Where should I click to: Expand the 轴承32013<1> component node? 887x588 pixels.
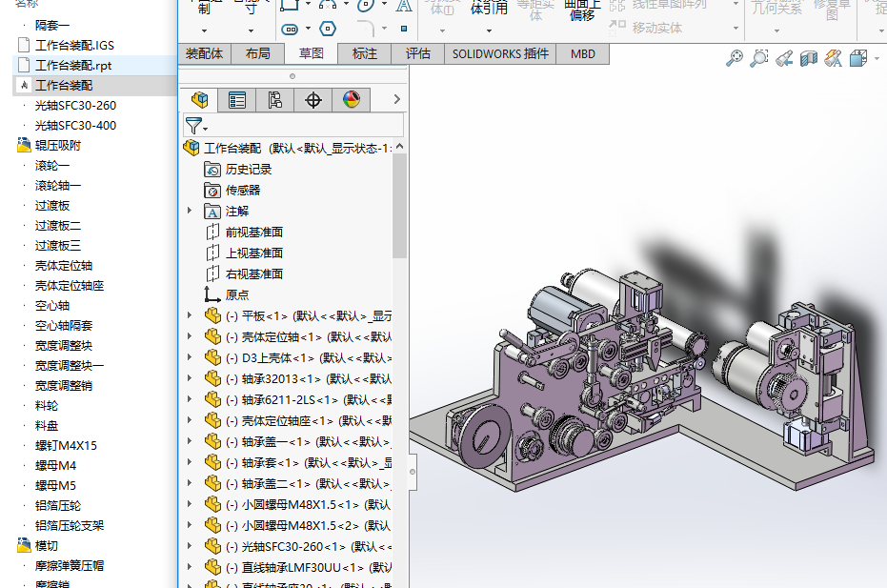coord(190,378)
